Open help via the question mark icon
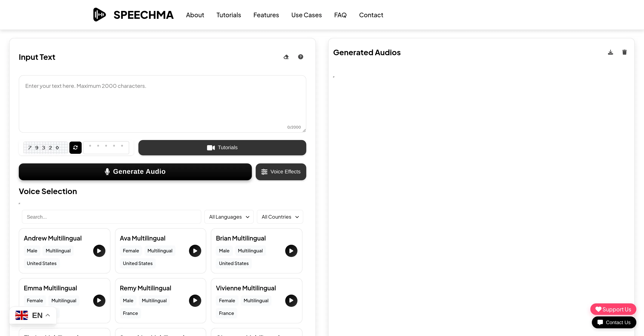Image resolution: width=644 pixels, height=336 pixels. [x=300, y=57]
